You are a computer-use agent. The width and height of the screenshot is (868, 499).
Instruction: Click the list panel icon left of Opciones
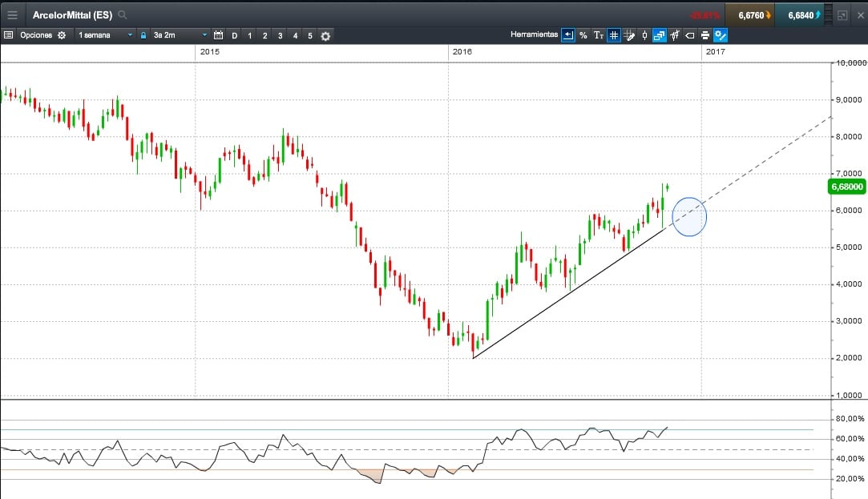8,35
